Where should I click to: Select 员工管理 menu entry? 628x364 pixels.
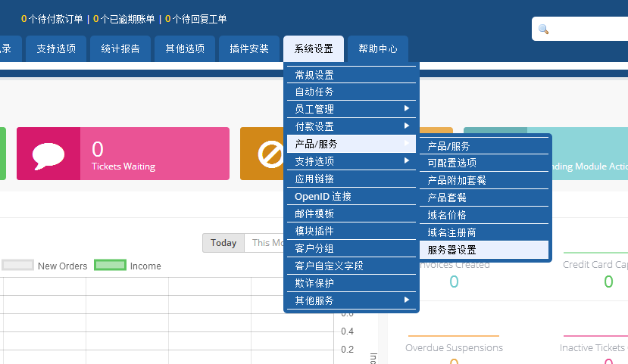(x=351, y=109)
